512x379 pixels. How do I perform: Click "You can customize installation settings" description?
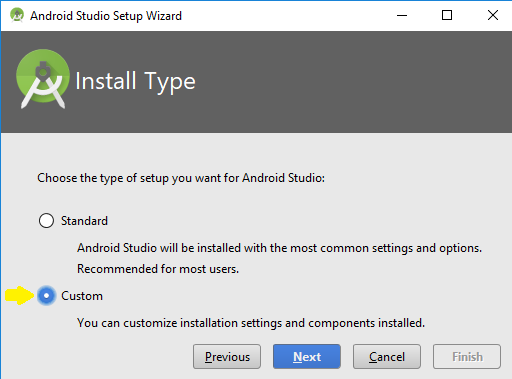coord(251,323)
